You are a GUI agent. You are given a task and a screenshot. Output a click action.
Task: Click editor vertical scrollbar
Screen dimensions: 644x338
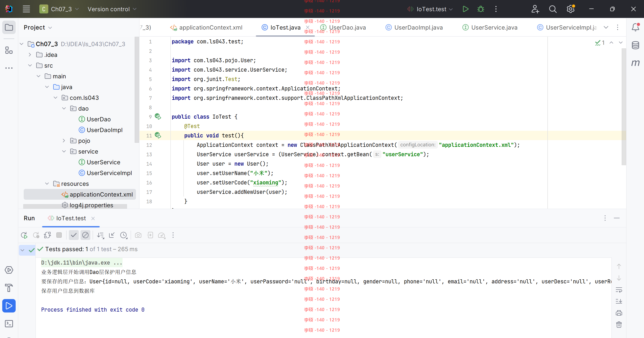(x=624, y=106)
